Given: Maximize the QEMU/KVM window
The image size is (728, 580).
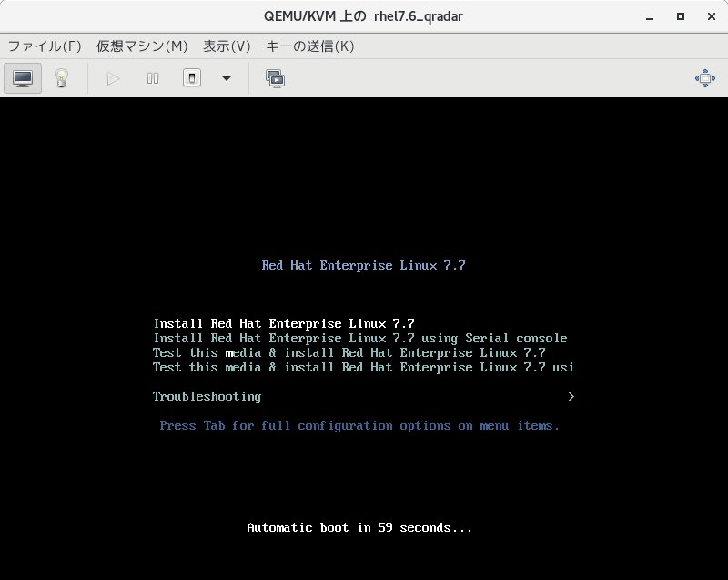Looking at the screenshot, I should click(680, 16).
